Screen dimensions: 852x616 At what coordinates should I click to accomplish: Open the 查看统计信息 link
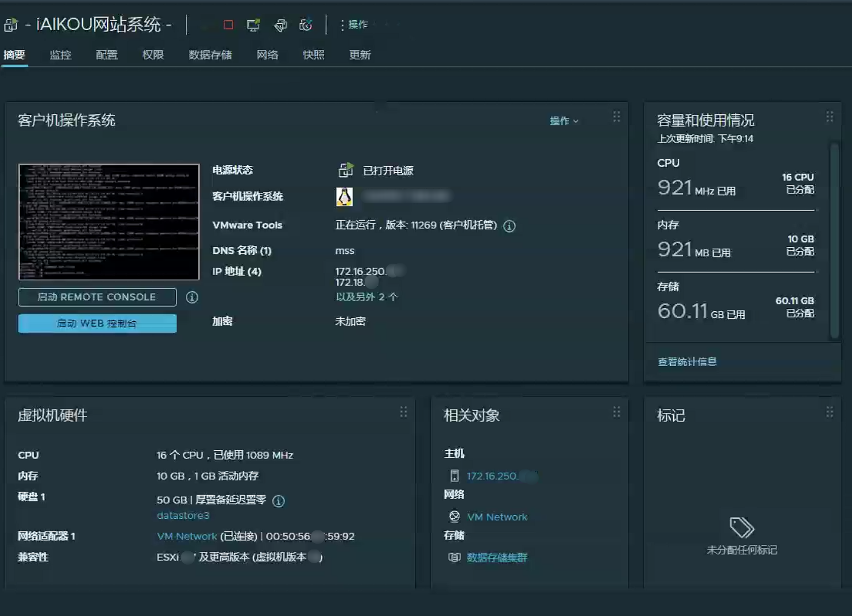tap(687, 361)
